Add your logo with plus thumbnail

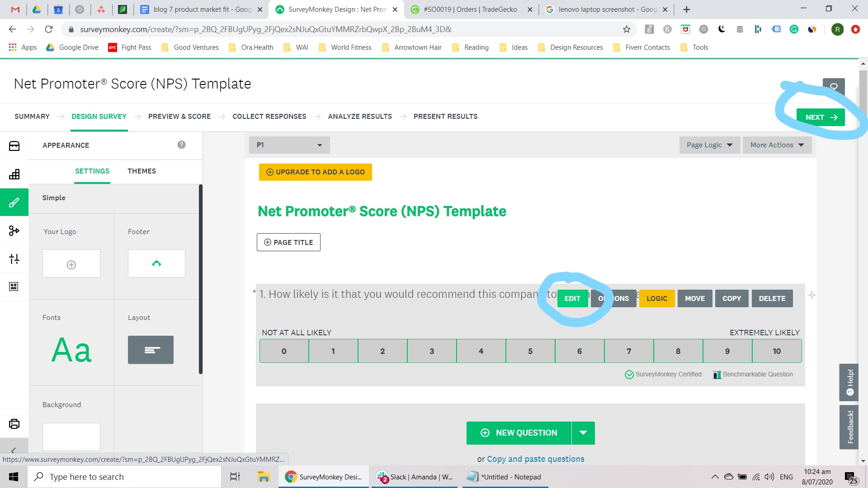71,264
